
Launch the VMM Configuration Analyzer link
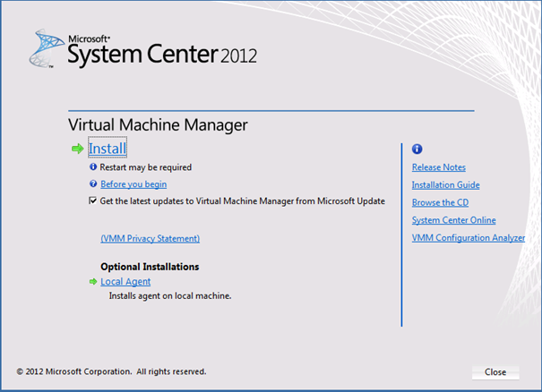pyautogui.click(x=469, y=238)
